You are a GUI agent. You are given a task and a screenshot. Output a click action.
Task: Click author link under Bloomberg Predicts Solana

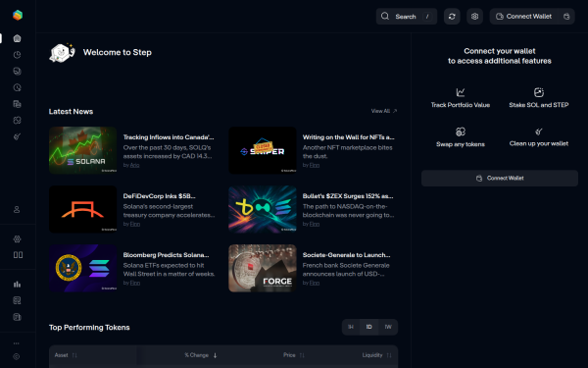135,283
